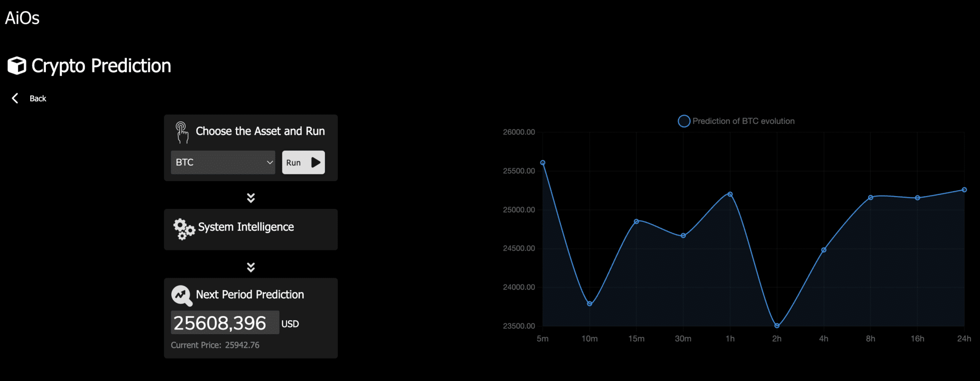This screenshot has height=381, width=980.
Task: Click the AiOs logo text
Action: [x=22, y=18]
